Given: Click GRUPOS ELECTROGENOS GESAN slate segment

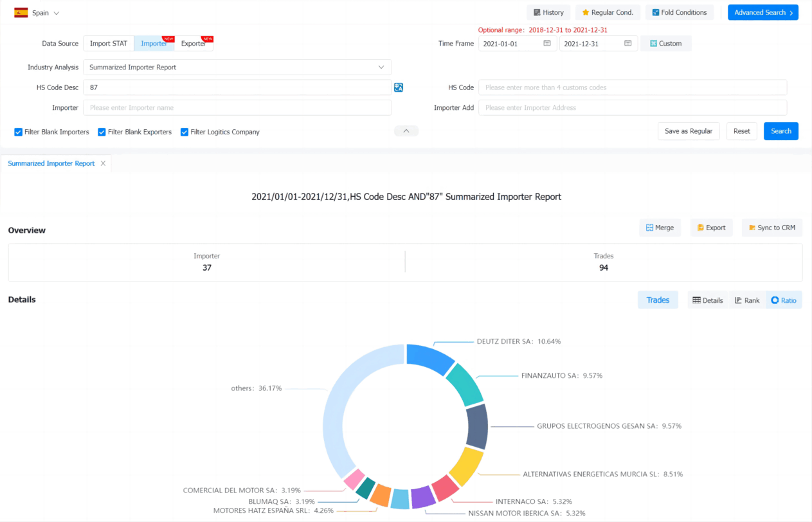Looking at the screenshot, I should [476, 427].
